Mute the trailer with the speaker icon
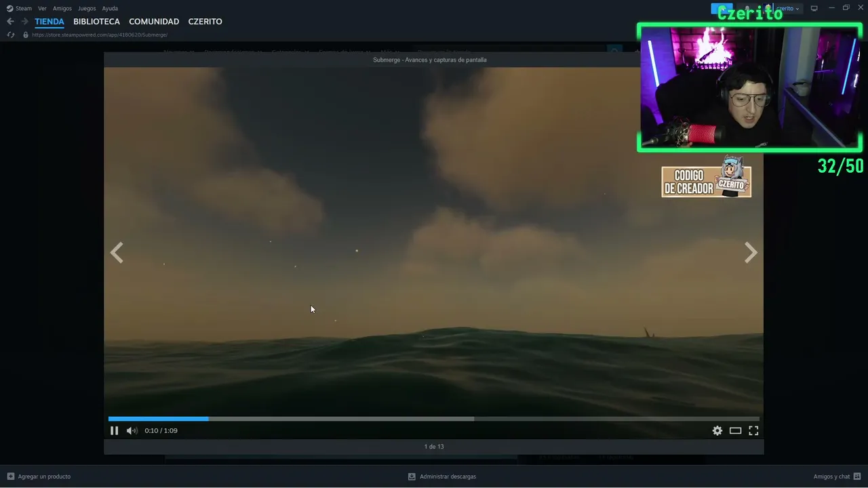This screenshot has height=488, width=868. [x=132, y=430]
